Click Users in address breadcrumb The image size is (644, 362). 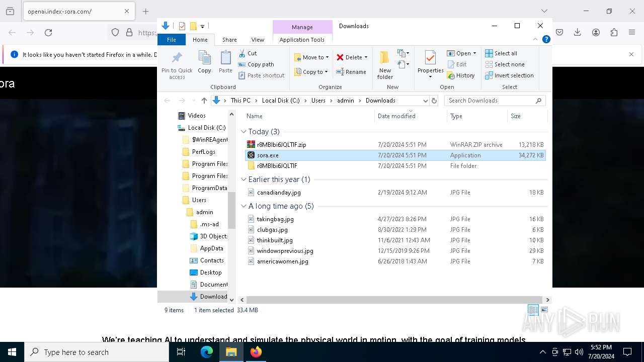click(x=318, y=101)
